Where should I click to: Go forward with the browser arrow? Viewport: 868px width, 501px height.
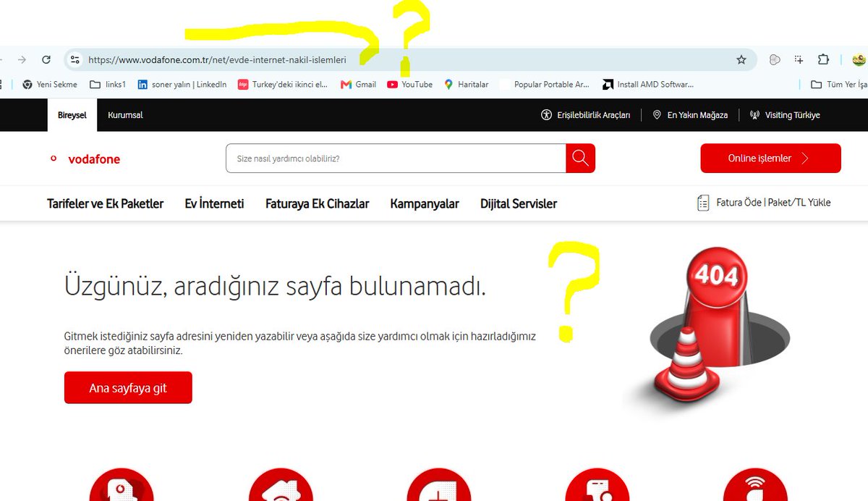pos(22,60)
